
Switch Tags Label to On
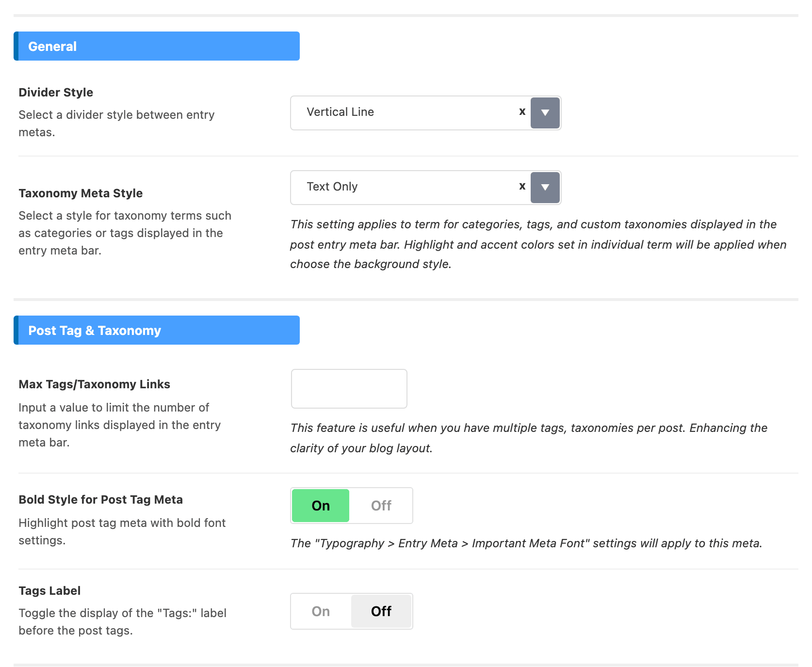click(321, 611)
